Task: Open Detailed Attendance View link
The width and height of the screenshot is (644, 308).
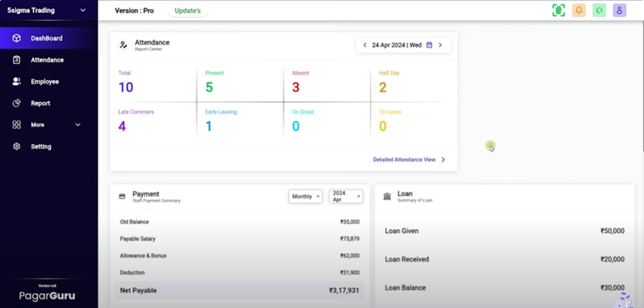Action: tap(404, 160)
